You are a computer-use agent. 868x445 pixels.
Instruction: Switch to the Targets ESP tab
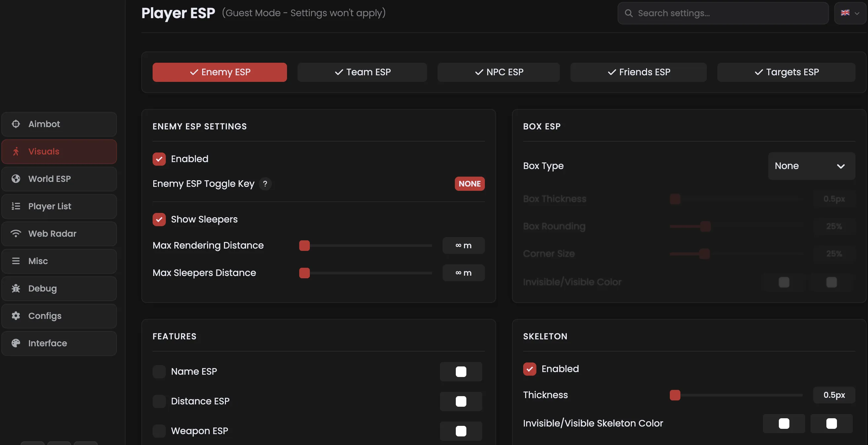pyautogui.click(x=786, y=72)
